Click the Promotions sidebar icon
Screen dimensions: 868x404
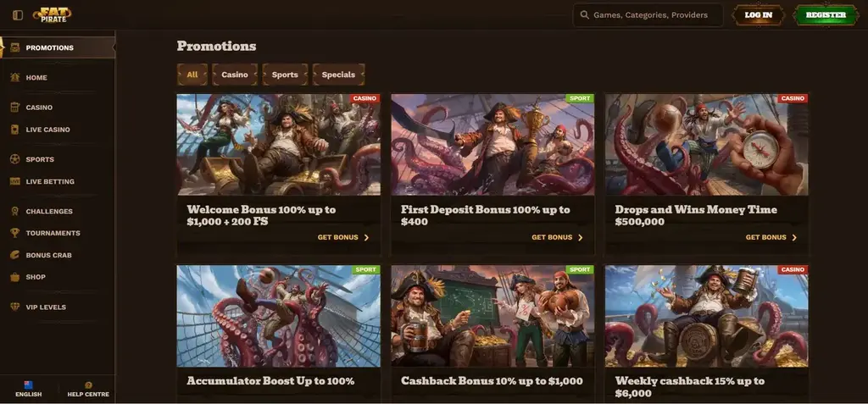point(15,47)
